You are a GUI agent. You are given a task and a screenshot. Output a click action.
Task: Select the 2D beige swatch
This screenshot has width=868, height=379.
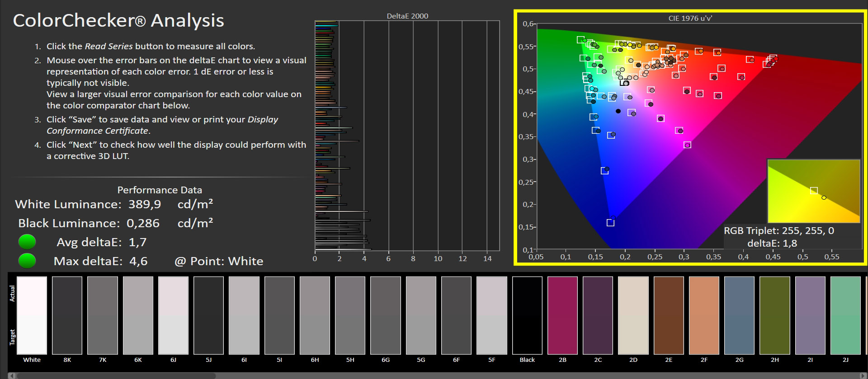pos(633,315)
